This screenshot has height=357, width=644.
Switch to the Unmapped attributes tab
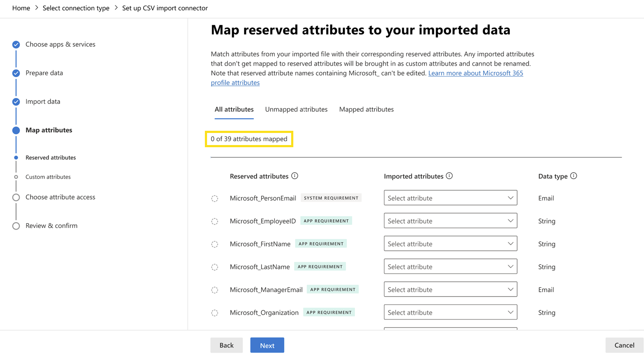pyautogui.click(x=296, y=109)
